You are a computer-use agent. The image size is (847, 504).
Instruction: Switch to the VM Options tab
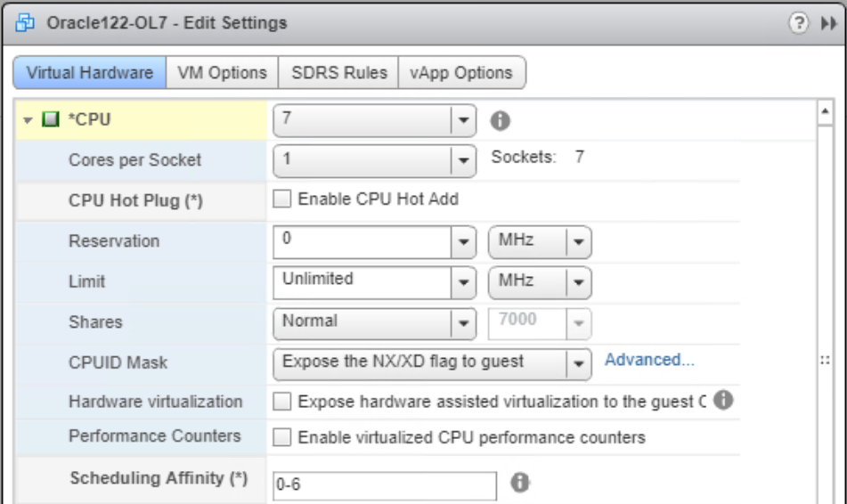[x=223, y=73]
